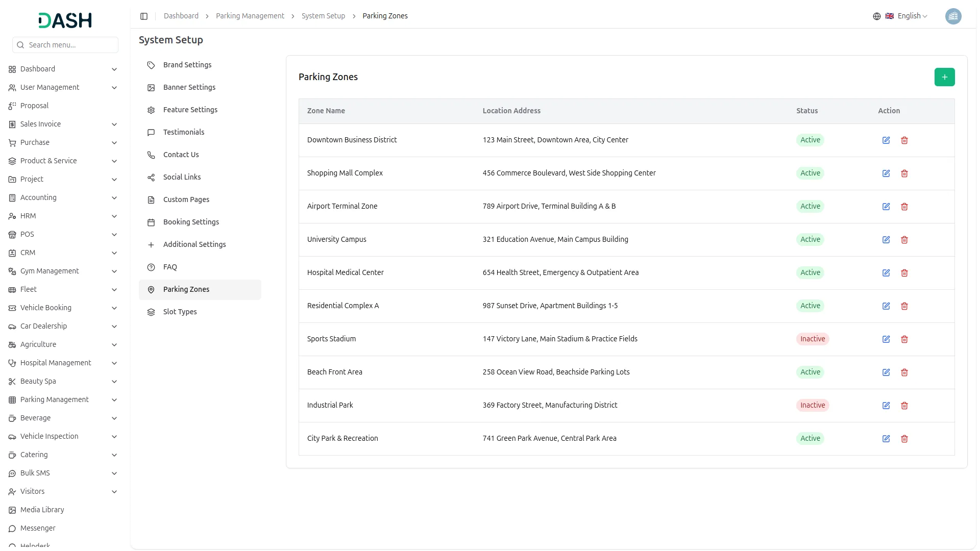This screenshot has width=980, height=551.
Task: Open Slot Types setup section
Action: point(180,312)
